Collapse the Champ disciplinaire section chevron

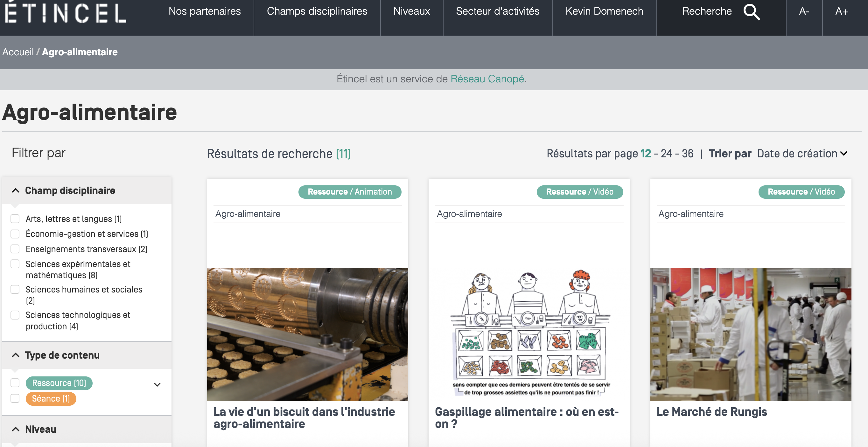16,190
